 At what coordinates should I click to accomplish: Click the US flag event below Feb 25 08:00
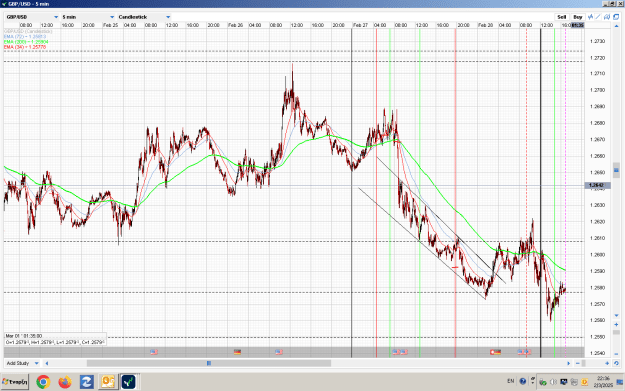[153, 352]
